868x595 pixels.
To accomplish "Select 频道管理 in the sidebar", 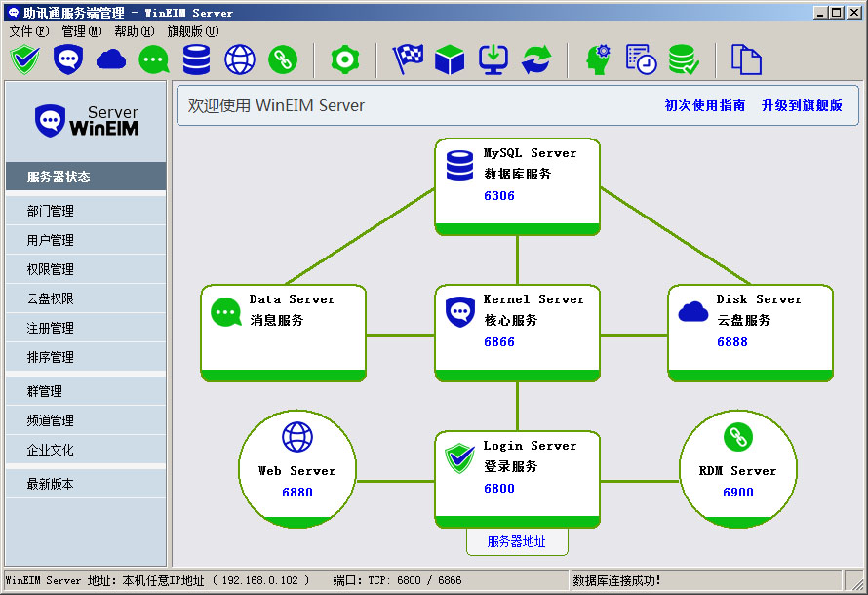I will pos(86,420).
